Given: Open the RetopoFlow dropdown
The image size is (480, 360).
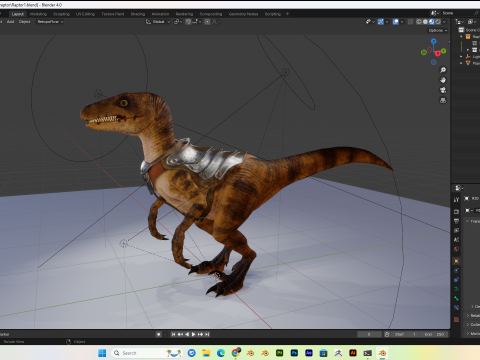Looking at the screenshot, I should click(x=50, y=22).
